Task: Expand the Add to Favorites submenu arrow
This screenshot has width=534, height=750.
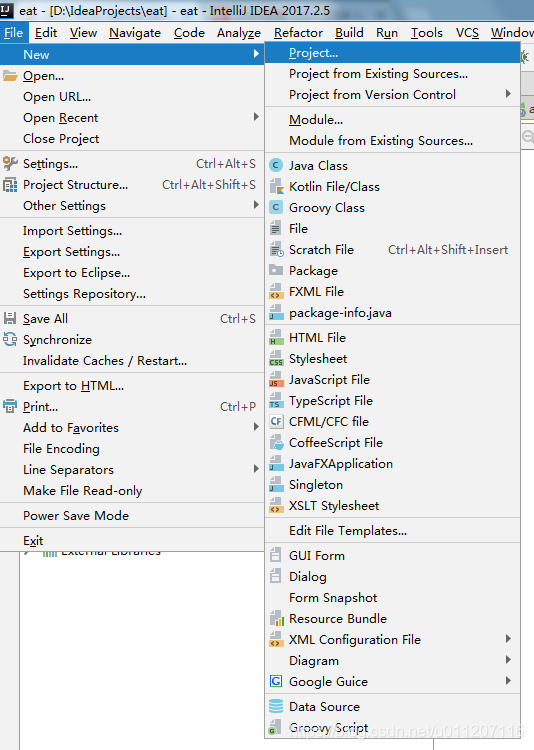Action: click(x=256, y=427)
